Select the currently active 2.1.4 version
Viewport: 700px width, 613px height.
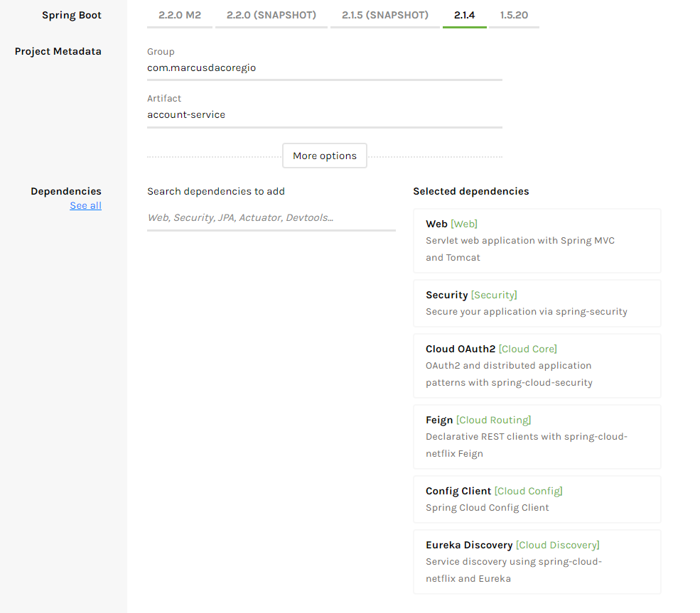(x=464, y=13)
